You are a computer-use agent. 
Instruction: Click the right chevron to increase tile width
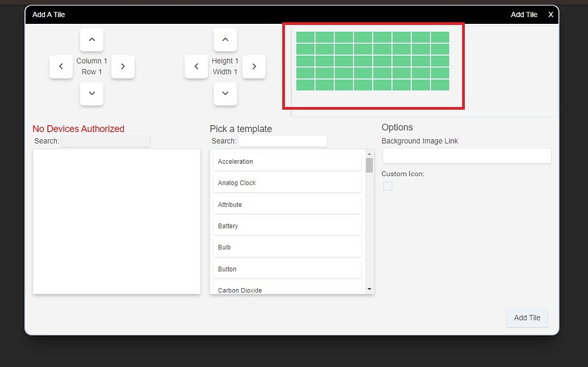(253, 66)
